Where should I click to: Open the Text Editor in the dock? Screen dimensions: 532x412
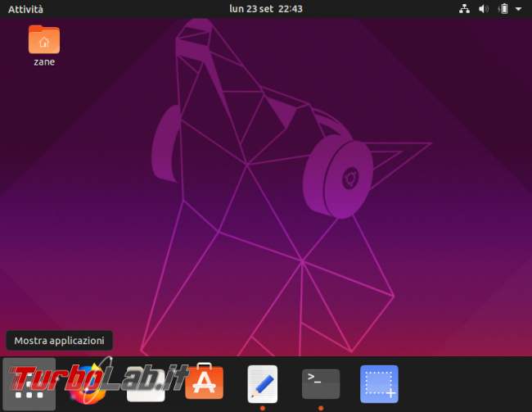coord(263,384)
